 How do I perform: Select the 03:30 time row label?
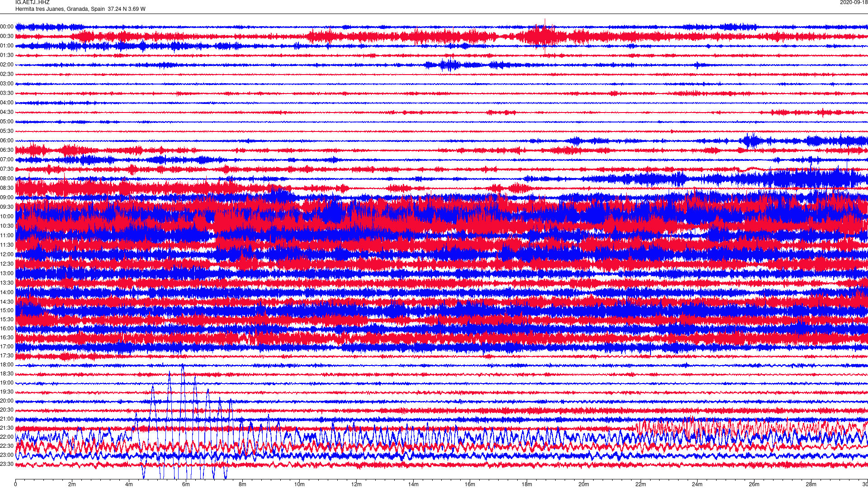pos(7,94)
